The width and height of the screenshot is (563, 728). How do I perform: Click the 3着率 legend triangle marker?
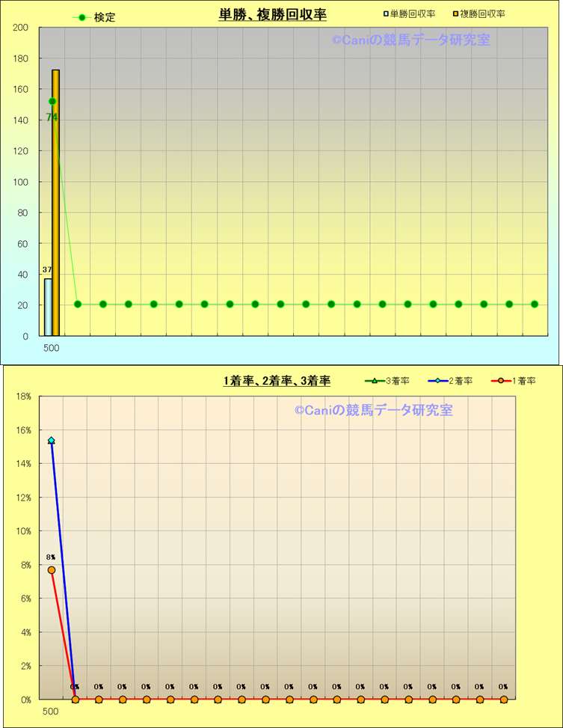click(375, 381)
